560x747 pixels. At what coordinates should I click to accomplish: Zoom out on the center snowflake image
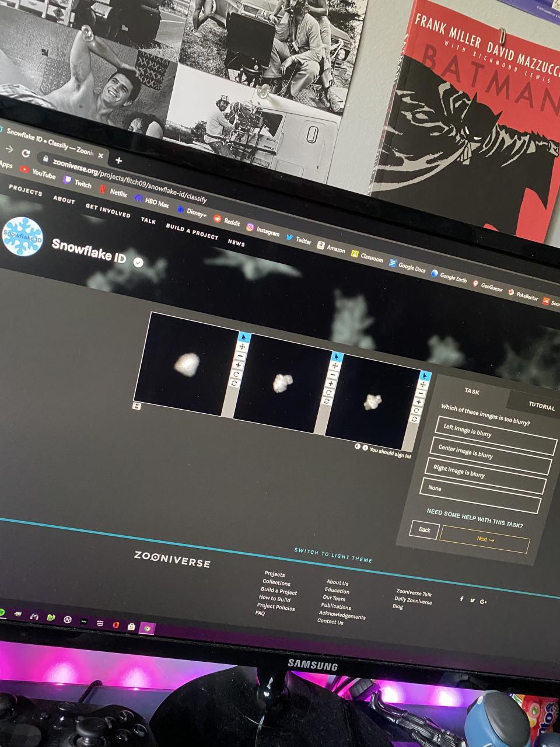click(333, 375)
